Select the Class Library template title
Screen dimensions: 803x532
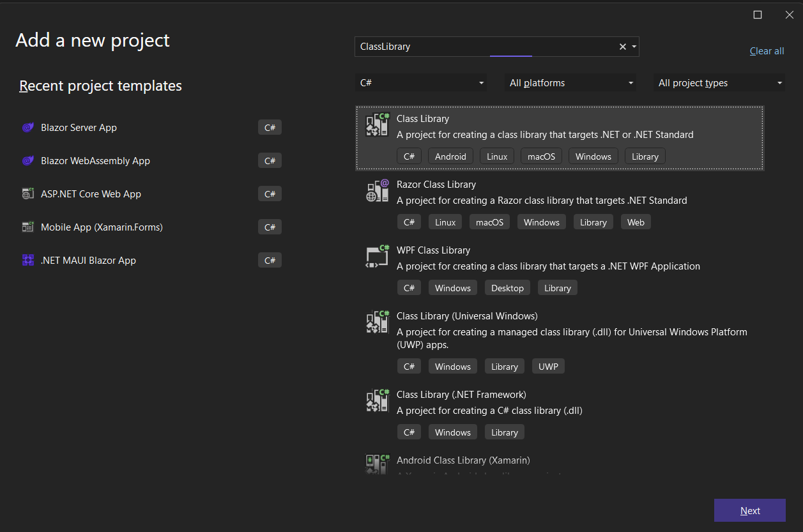pos(423,119)
